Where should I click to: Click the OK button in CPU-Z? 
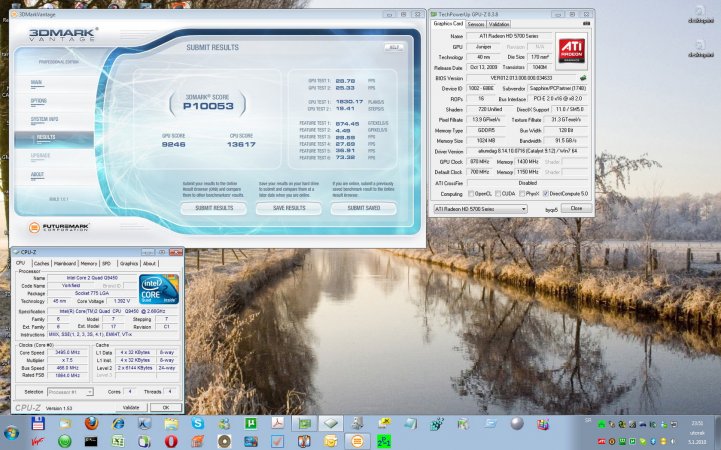pos(166,407)
